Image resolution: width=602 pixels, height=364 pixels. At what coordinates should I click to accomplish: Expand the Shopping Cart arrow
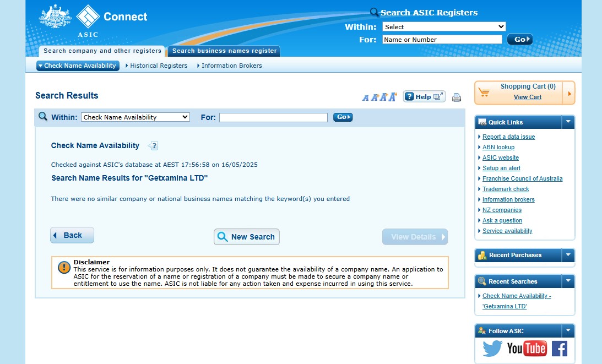point(569,93)
